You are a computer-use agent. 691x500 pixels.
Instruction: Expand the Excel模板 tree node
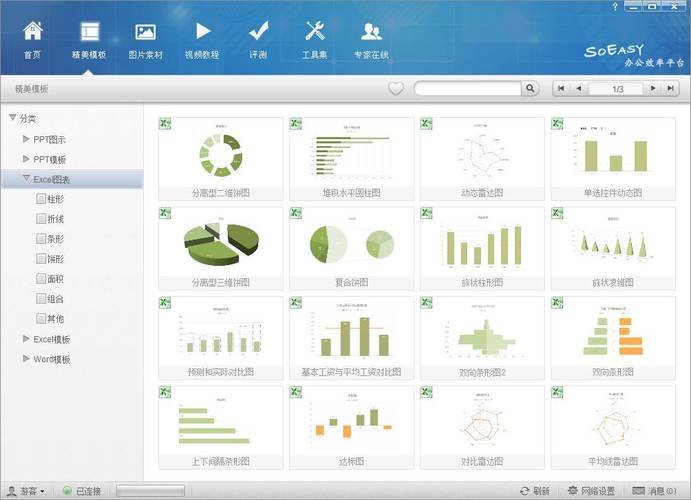coord(26,338)
